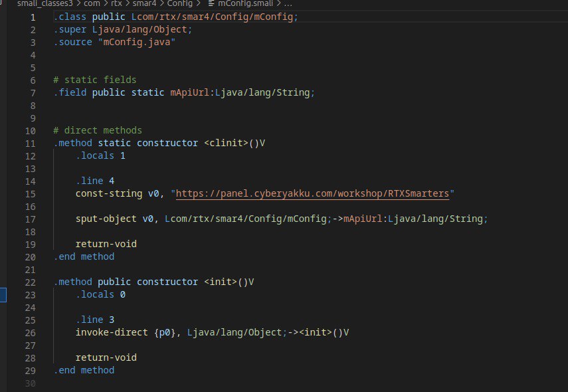Click line number 11 in the gutter

[x=29, y=144]
